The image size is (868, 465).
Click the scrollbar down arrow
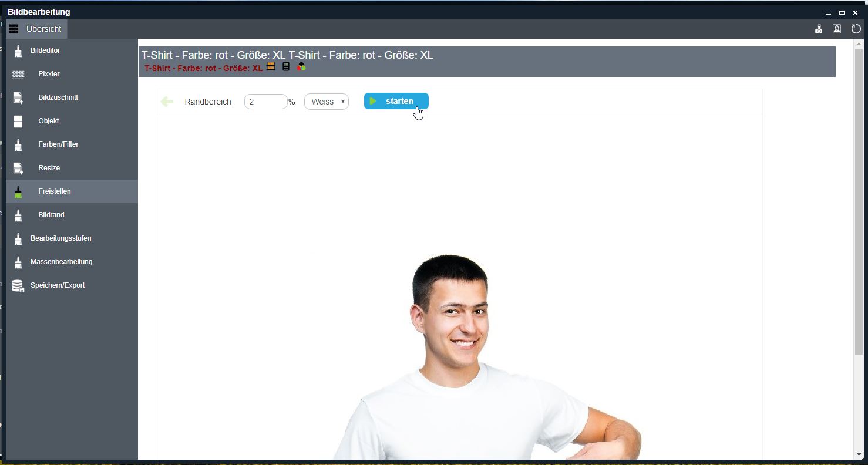[859, 455]
